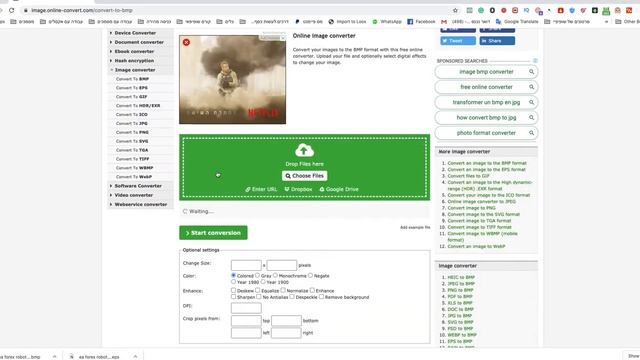Open HEIC to BMP link

461,277
